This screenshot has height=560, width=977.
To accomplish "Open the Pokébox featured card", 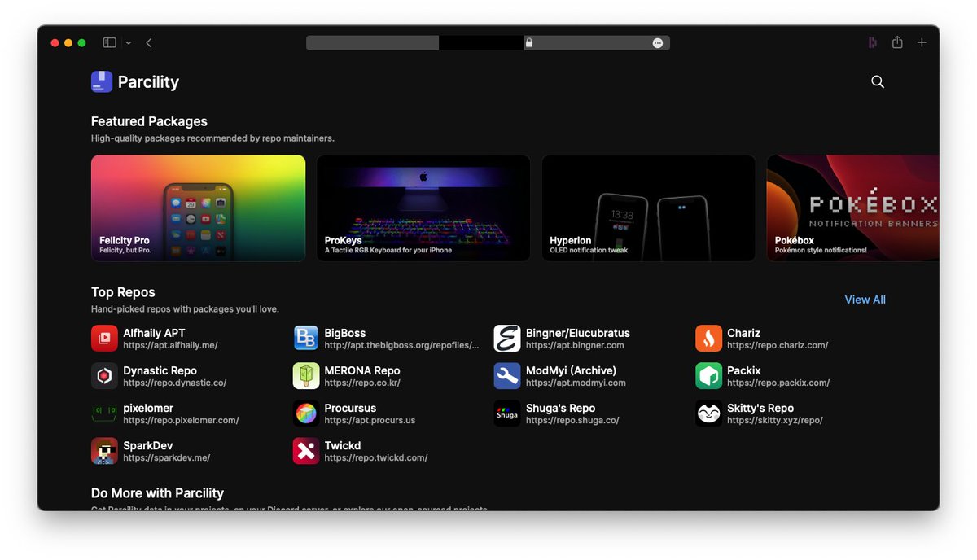I will coord(853,208).
